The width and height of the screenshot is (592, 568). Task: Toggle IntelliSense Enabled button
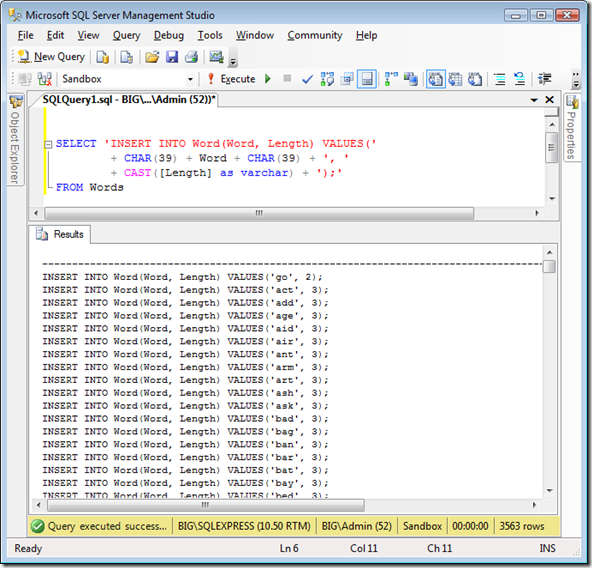point(367,79)
